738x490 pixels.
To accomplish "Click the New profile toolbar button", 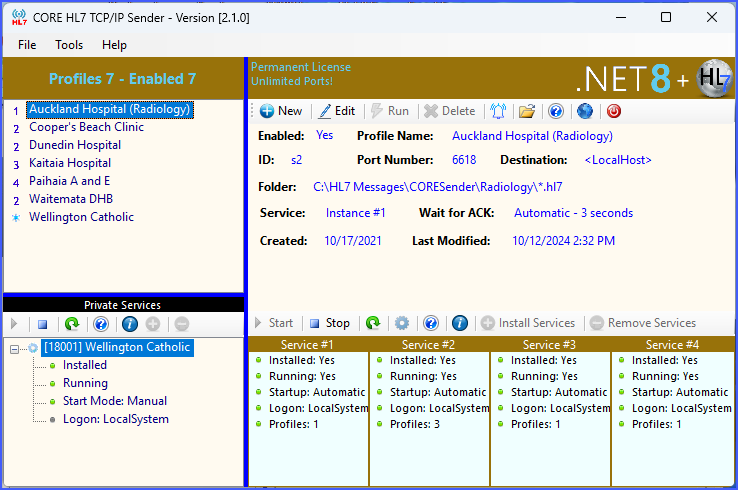I will (280, 111).
